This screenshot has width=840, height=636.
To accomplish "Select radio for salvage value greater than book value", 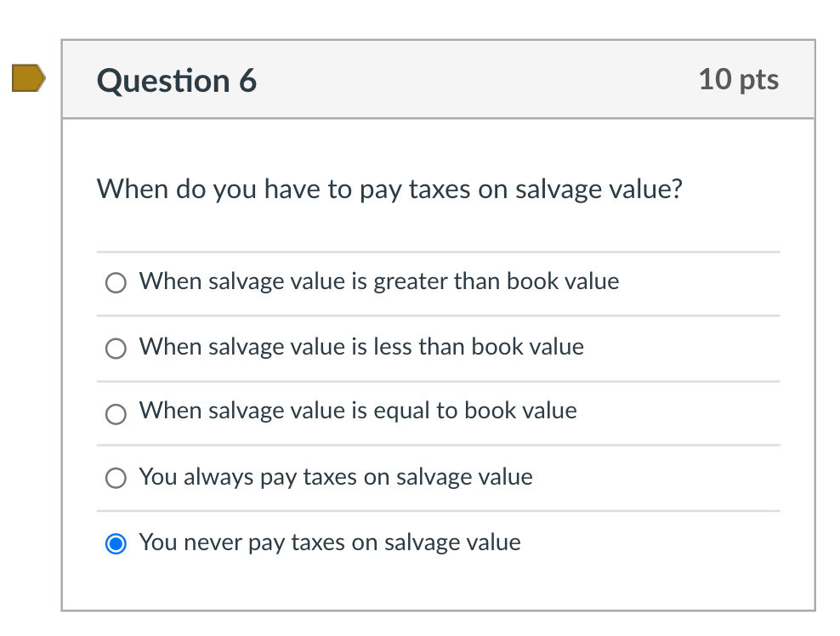I will [x=116, y=282].
